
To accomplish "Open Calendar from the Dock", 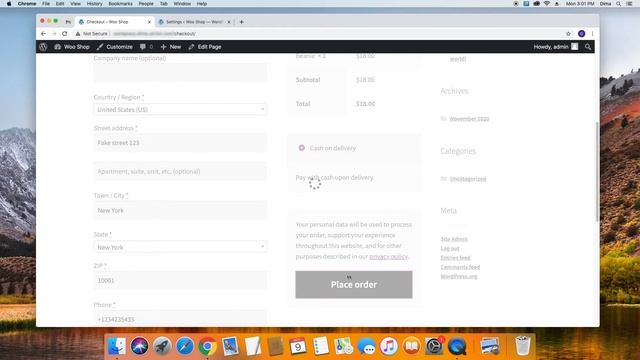I will click(x=298, y=346).
